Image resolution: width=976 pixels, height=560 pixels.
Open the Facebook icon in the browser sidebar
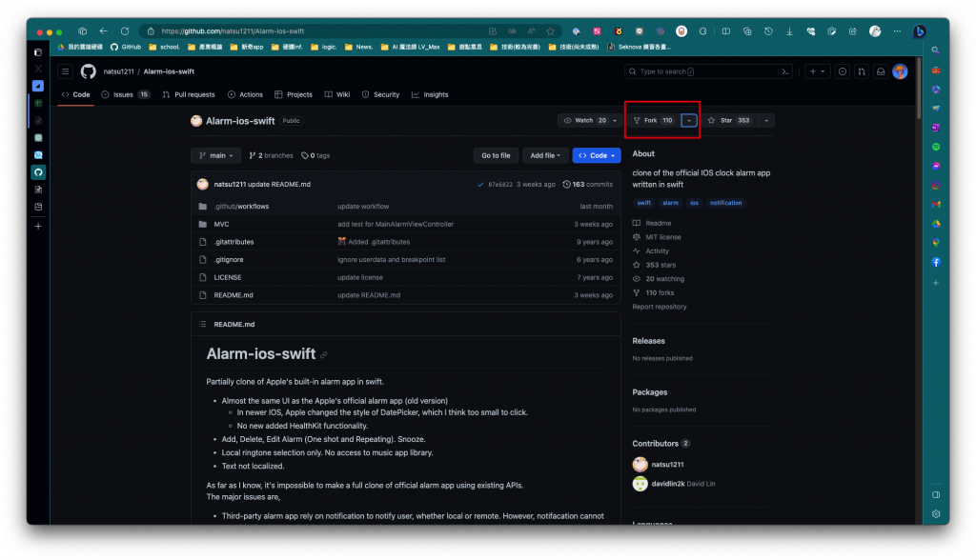(x=936, y=262)
